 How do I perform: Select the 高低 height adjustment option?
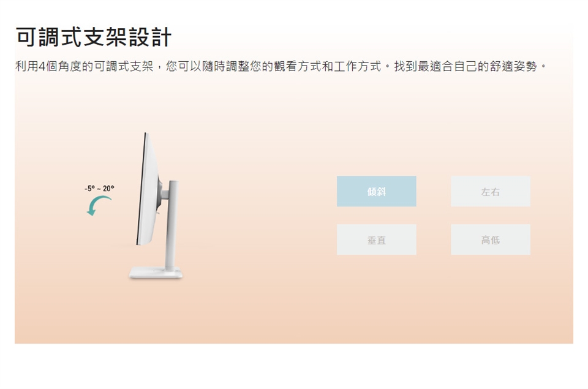point(491,240)
